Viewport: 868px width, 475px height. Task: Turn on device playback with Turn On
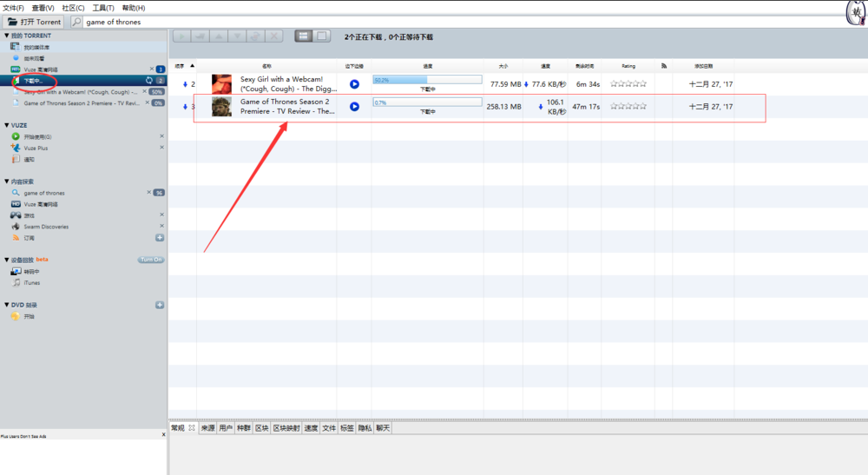point(151,260)
